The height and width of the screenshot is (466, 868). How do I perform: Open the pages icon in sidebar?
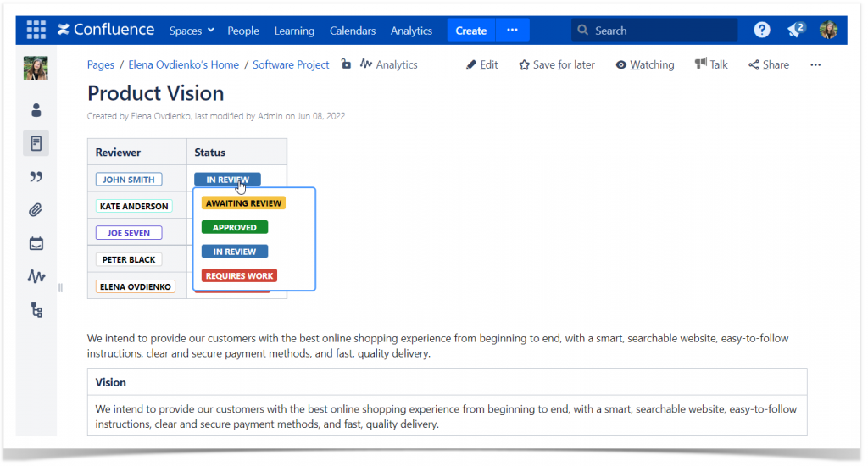click(x=36, y=143)
